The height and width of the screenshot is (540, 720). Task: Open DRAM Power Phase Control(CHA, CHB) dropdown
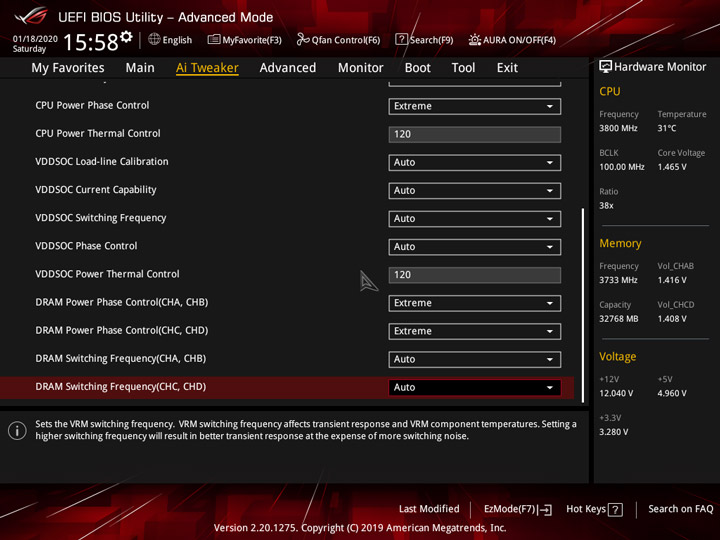(474, 303)
